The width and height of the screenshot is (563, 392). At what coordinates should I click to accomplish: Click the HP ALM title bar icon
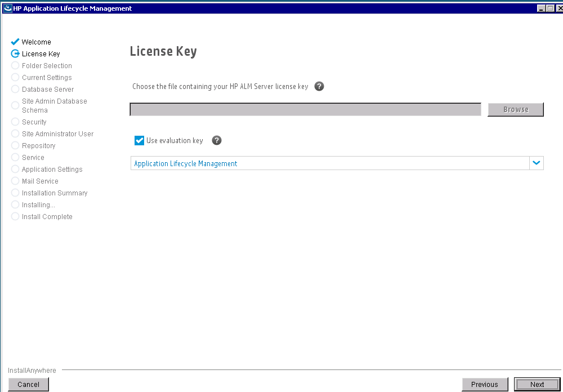7,8
